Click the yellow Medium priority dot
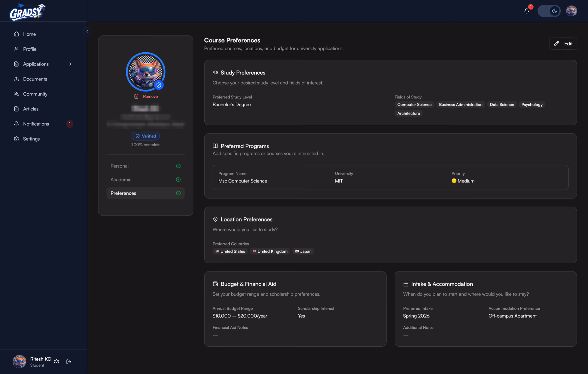The width and height of the screenshot is (588, 374). [x=454, y=181]
